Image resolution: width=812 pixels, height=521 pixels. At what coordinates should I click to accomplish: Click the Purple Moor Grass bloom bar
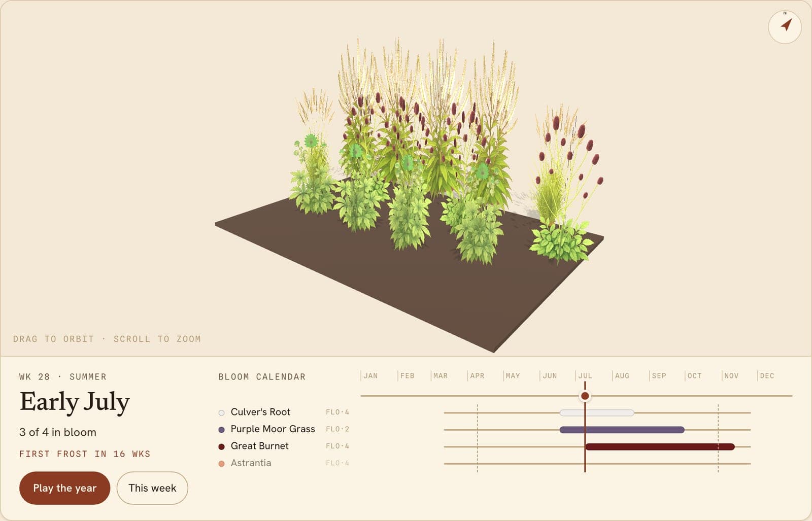click(622, 430)
